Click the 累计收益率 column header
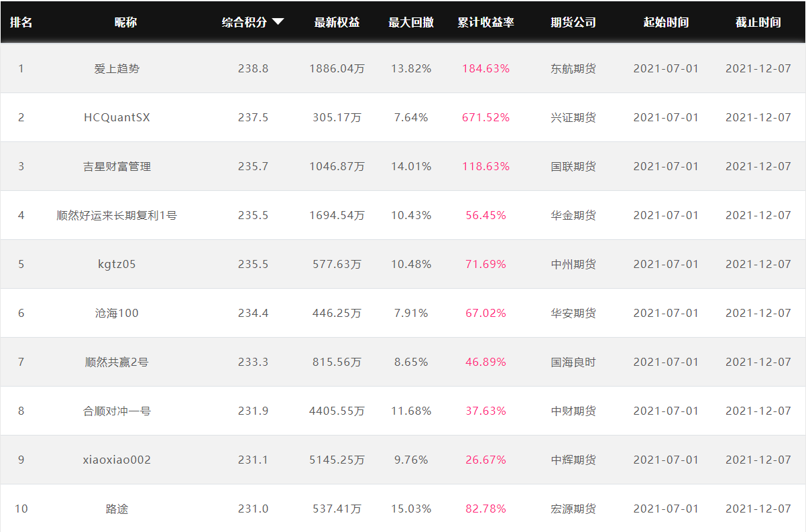This screenshot has height=532, width=806. [485, 22]
